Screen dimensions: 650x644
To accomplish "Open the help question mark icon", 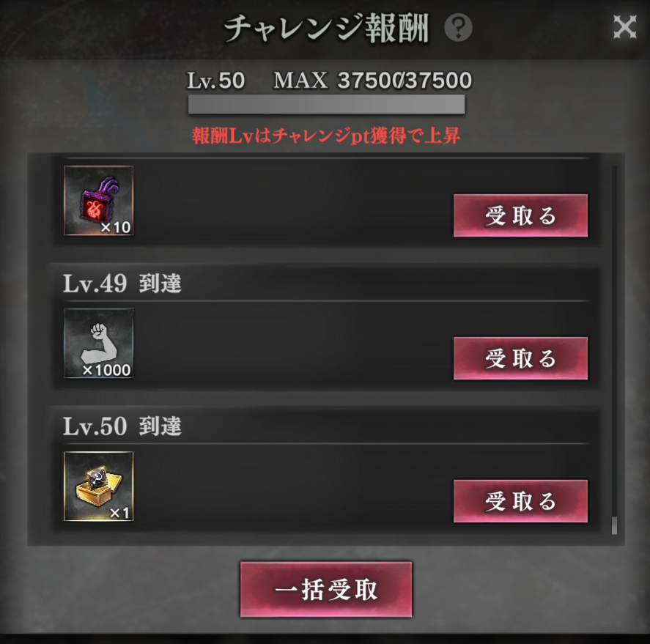I will 458,28.
